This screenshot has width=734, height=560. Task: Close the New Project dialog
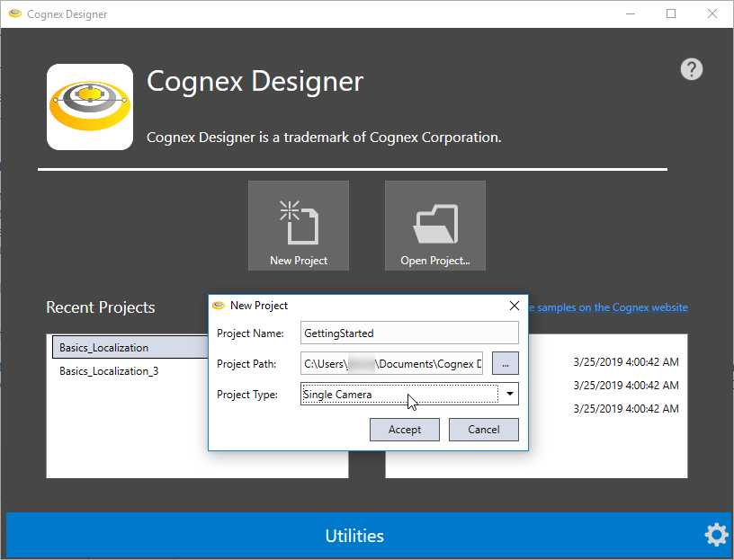(515, 306)
